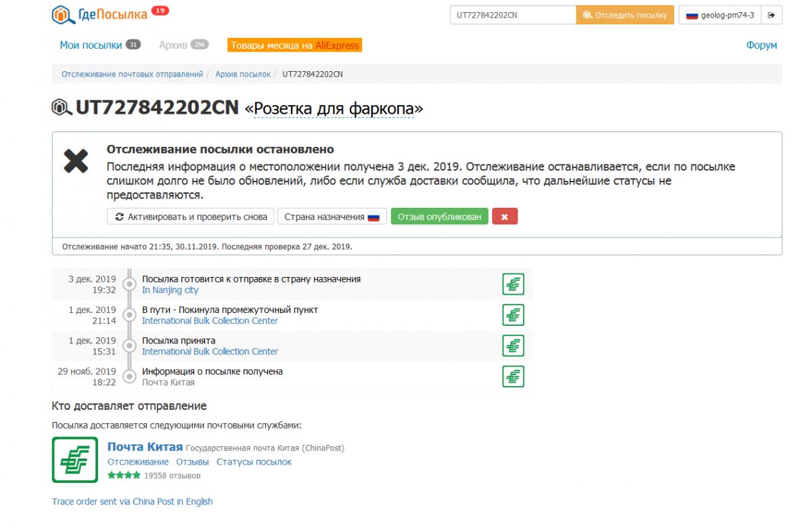
Task: Open the Мои посылки tab
Action: (x=91, y=45)
